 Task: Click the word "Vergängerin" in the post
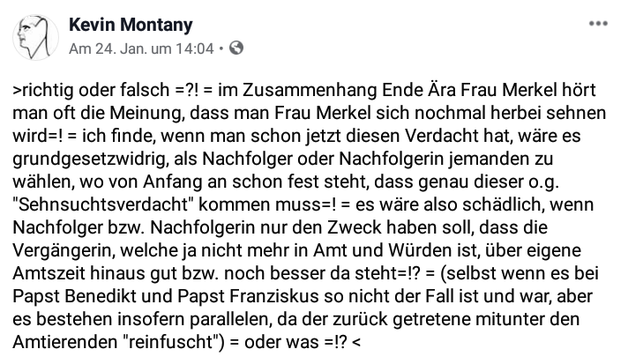64,251
